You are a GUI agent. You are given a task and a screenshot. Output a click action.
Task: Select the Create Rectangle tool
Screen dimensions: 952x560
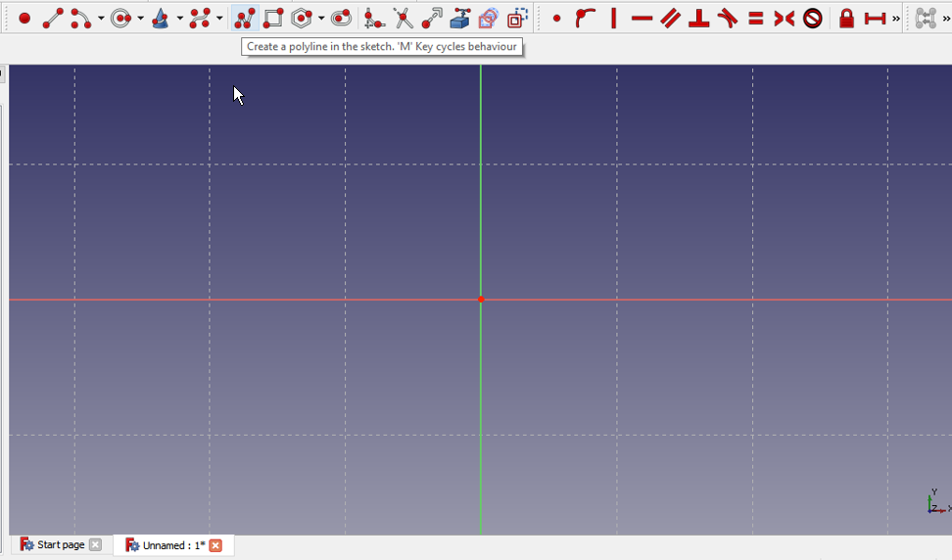click(x=273, y=19)
